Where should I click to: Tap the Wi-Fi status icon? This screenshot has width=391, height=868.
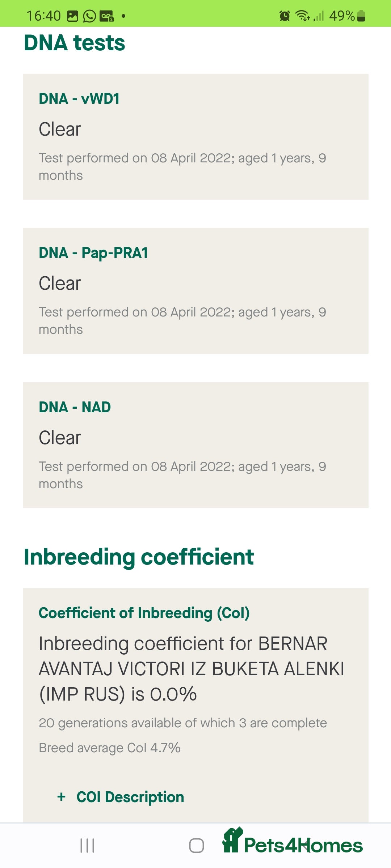(302, 16)
